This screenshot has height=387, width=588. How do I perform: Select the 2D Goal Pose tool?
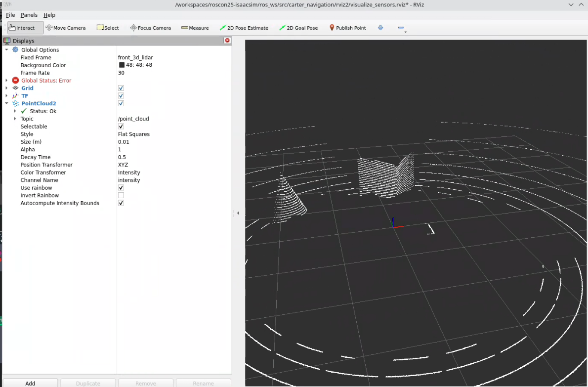click(x=298, y=28)
